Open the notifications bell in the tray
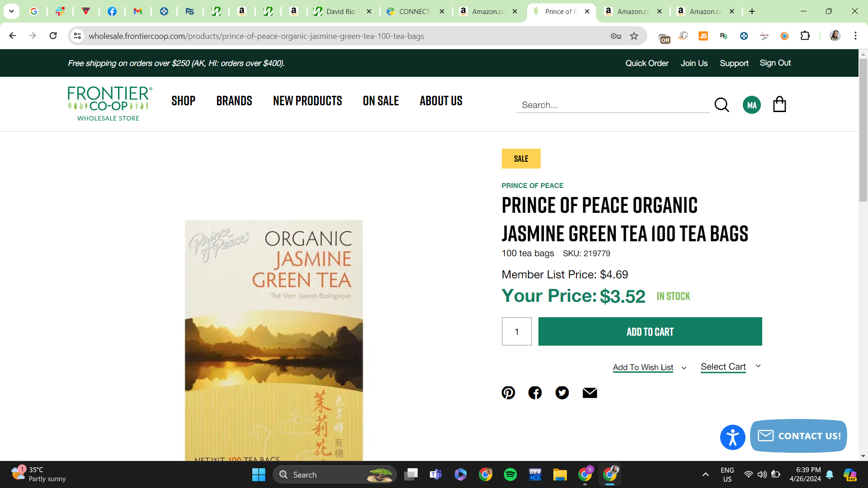Image resolution: width=868 pixels, height=488 pixels. 830,474
